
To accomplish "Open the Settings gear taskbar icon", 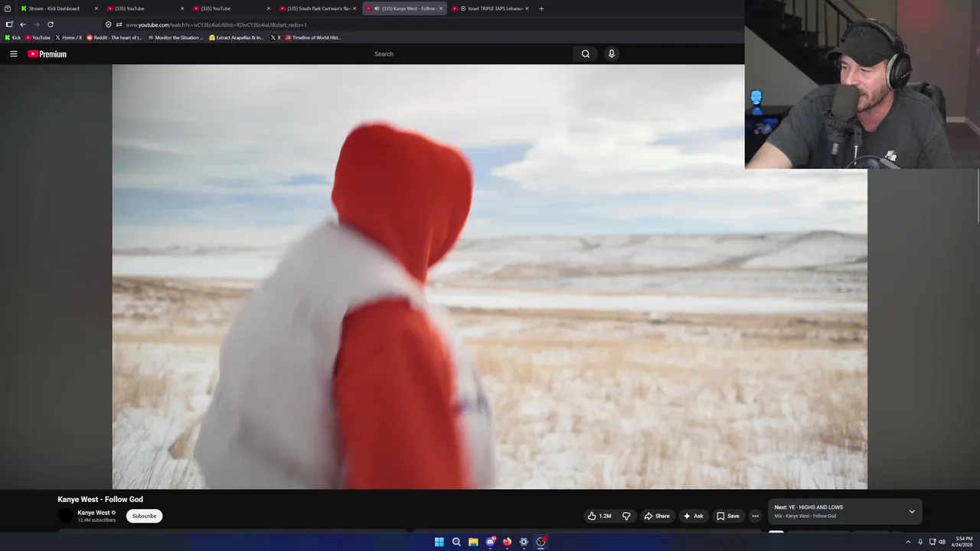I will [x=524, y=542].
